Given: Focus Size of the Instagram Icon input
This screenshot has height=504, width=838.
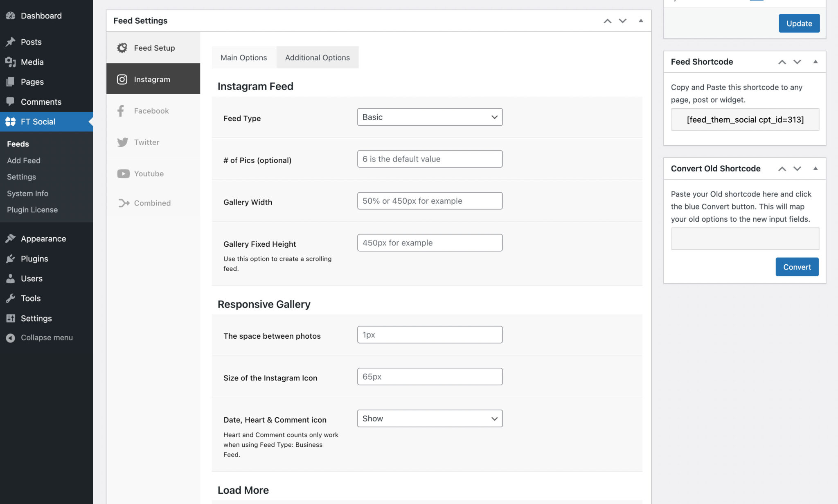Looking at the screenshot, I should pos(430,376).
